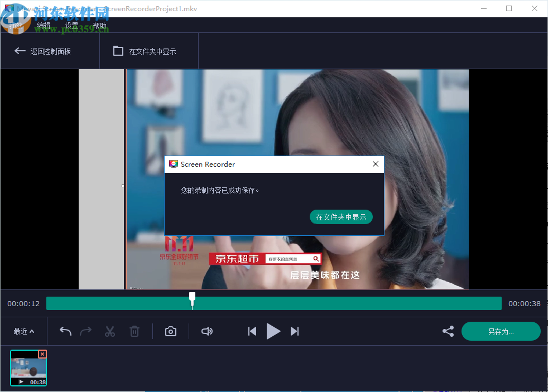Redo the undone action
This screenshot has width=548, height=392.
pyautogui.click(x=85, y=331)
